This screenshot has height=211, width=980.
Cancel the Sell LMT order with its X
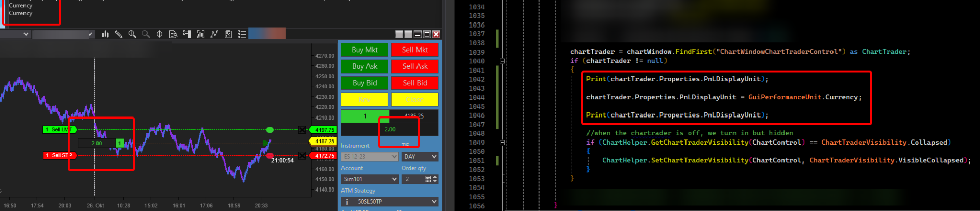click(302, 130)
